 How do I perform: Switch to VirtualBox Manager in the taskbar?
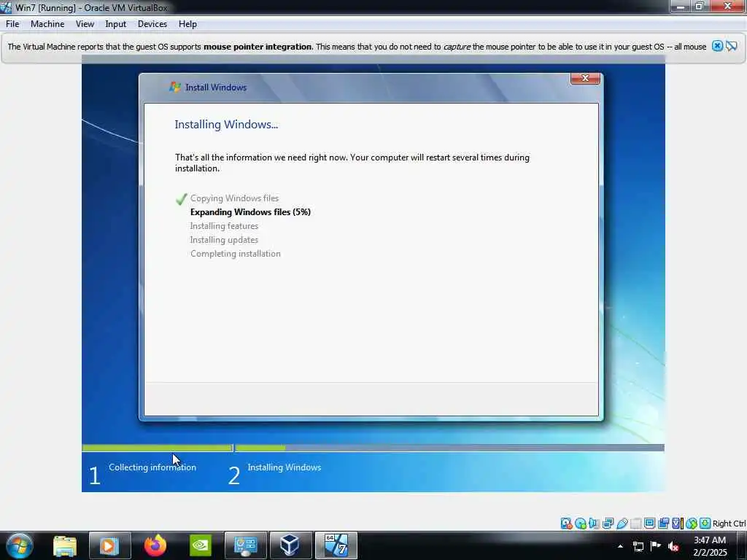click(x=290, y=545)
